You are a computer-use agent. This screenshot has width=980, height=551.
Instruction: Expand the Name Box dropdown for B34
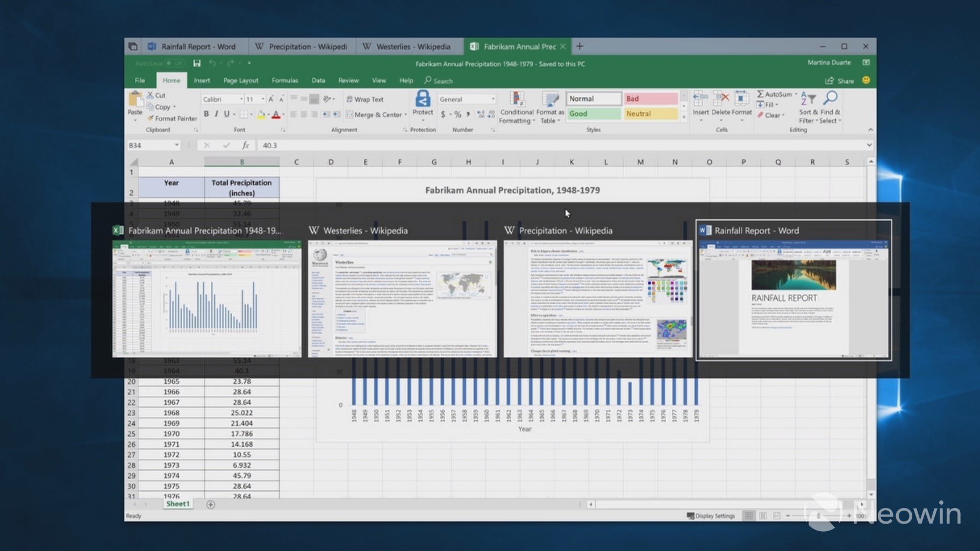pyautogui.click(x=176, y=145)
